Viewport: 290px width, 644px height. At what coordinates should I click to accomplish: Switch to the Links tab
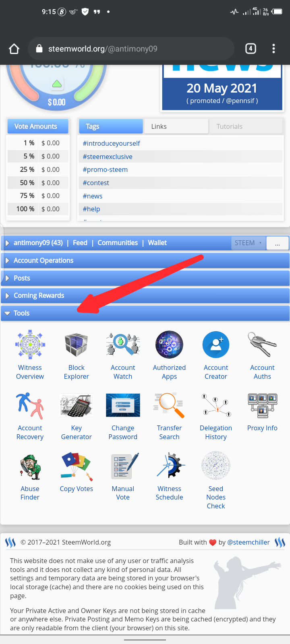coord(176,126)
